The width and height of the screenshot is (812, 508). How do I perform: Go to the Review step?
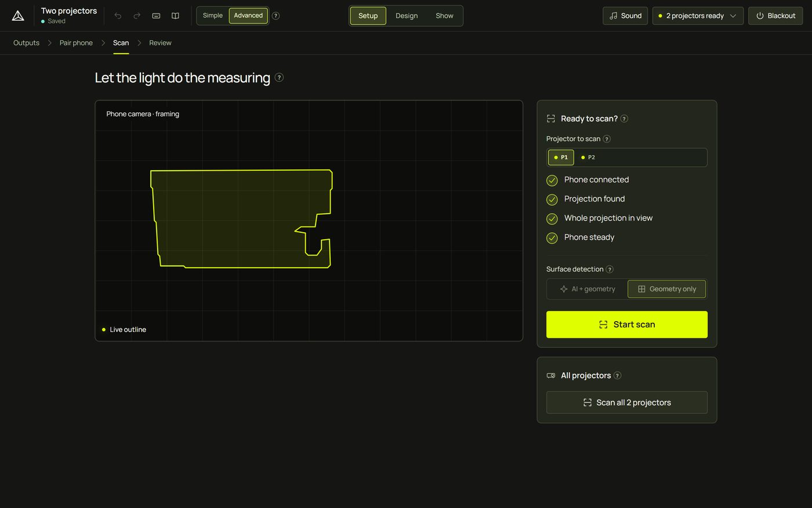tap(160, 43)
